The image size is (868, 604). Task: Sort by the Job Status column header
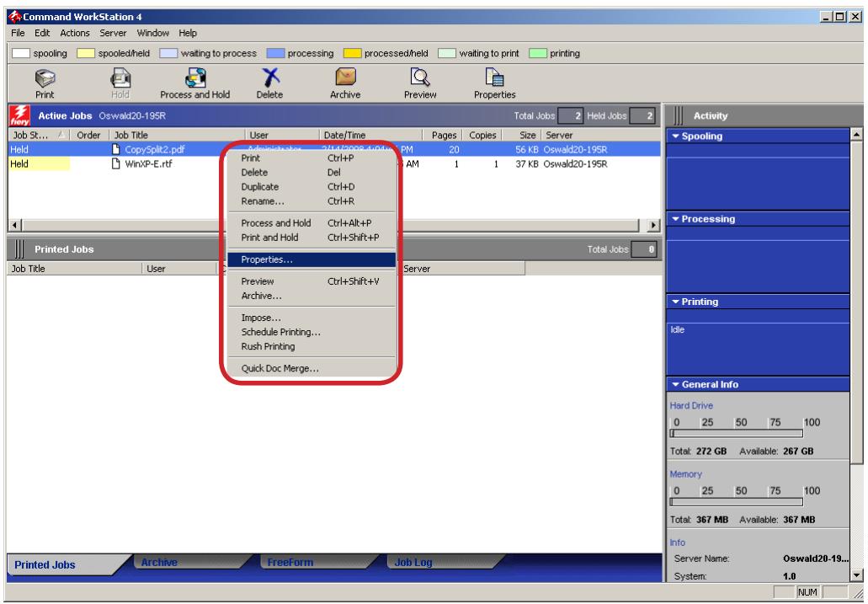[39, 135]
